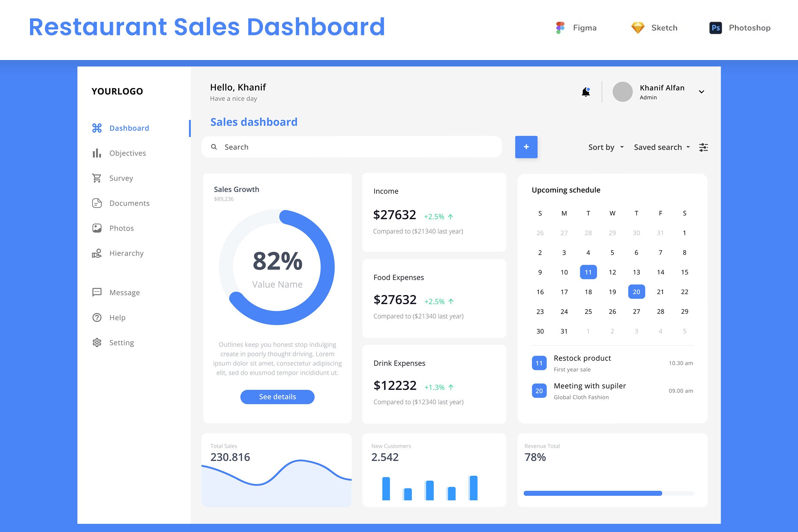Expand the Saved search dropdown
Image resolution: width=798 pixels, height=532 pixels.
pos(661,147)
